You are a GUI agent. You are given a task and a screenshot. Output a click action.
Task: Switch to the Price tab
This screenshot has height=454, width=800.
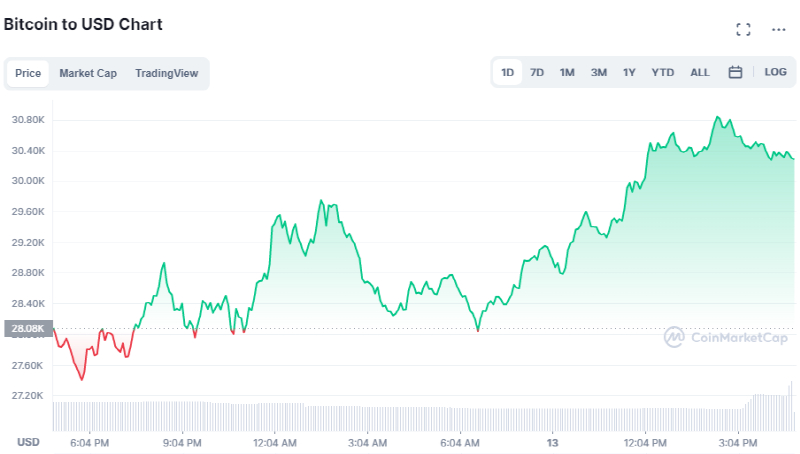28,73
